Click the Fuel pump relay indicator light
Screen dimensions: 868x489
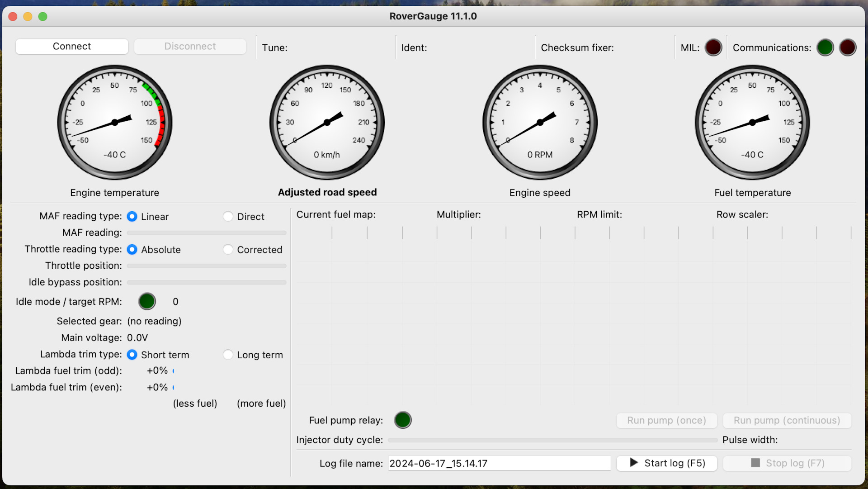402,420
